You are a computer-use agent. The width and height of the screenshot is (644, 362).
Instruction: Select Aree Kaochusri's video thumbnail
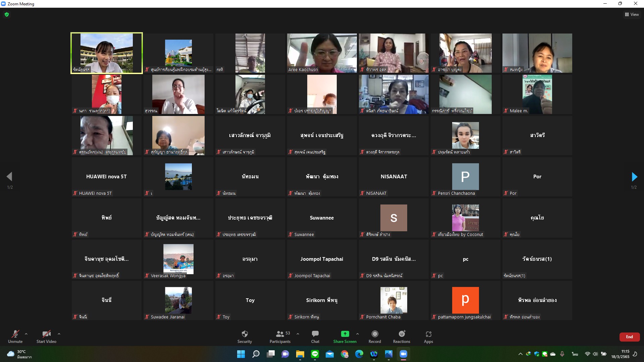coord(322,53)
